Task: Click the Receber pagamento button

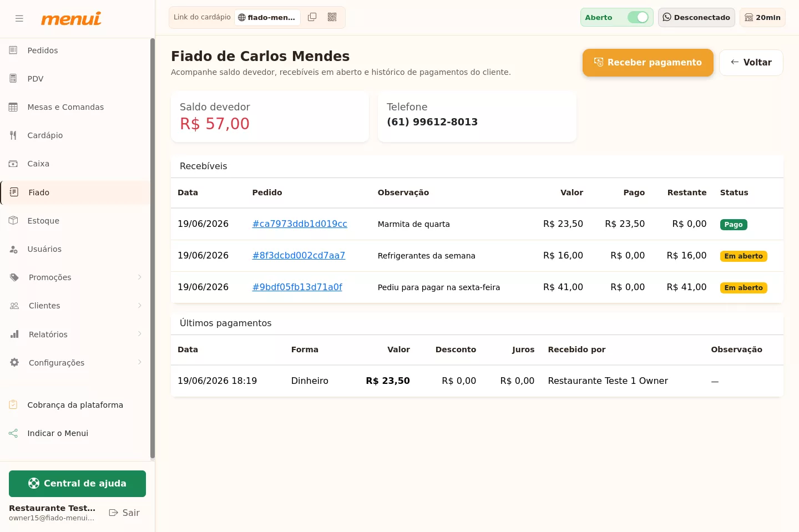Action: (648, 63)
